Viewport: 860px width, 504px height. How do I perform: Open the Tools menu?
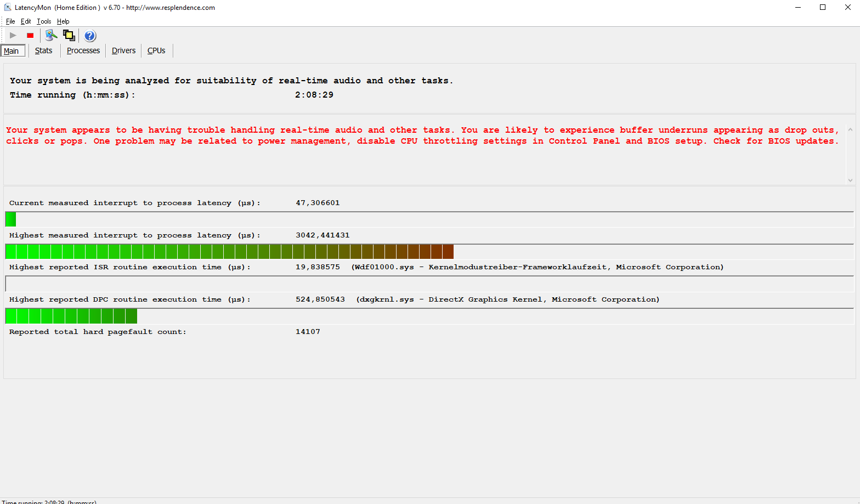tap(44, 21)
